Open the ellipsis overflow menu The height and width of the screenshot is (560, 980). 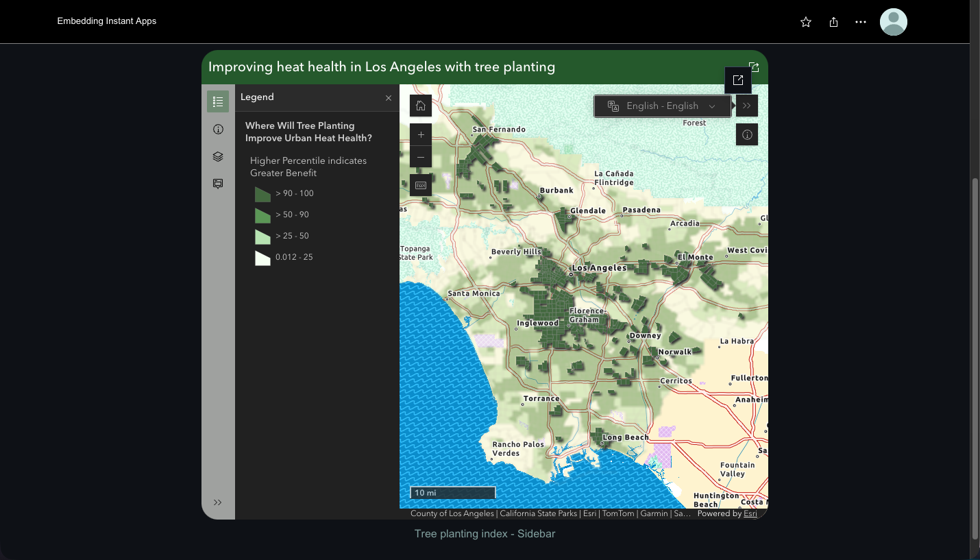coord(860,21)
